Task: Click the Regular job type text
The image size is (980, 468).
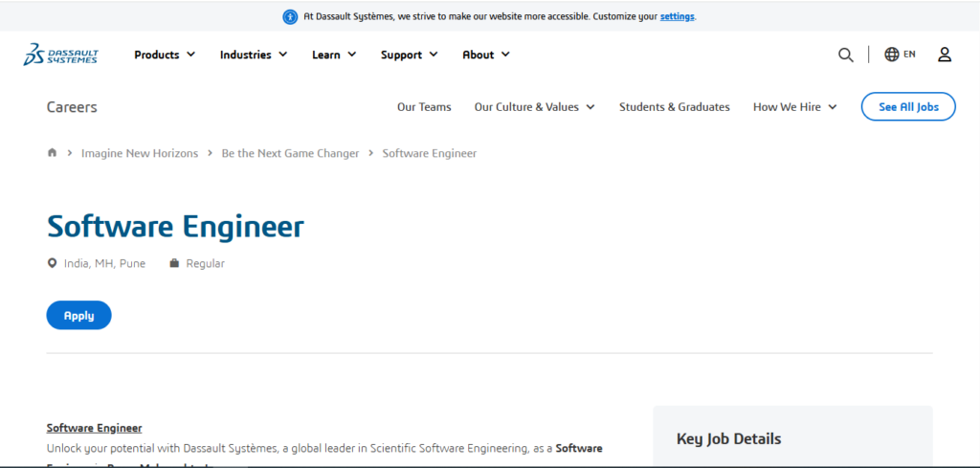Action: (205, 264)
